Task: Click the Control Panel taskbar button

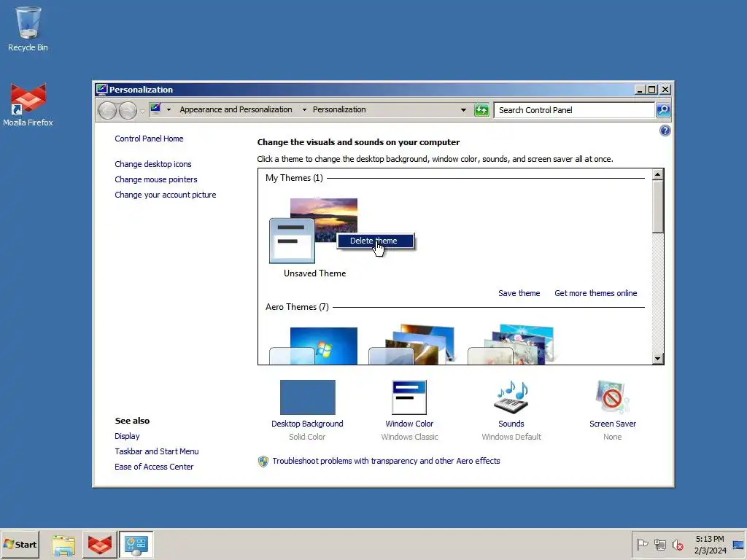Action: click(136, 545)
